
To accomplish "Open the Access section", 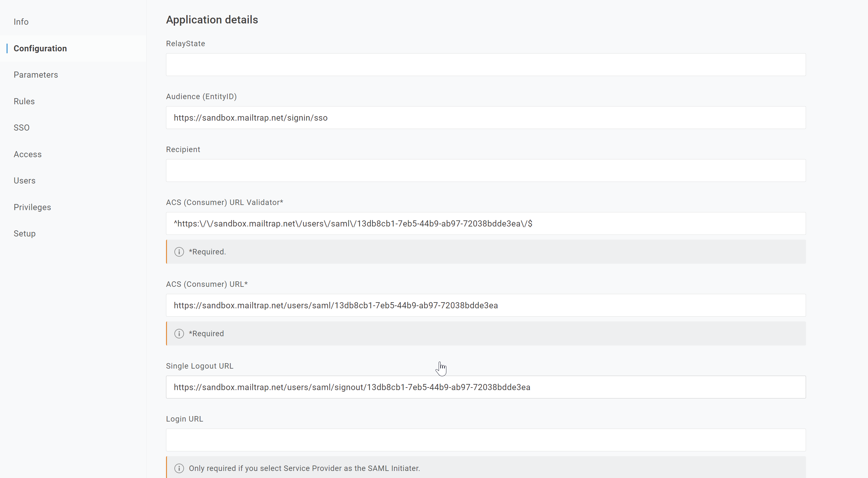I will (x=28, y=154).
